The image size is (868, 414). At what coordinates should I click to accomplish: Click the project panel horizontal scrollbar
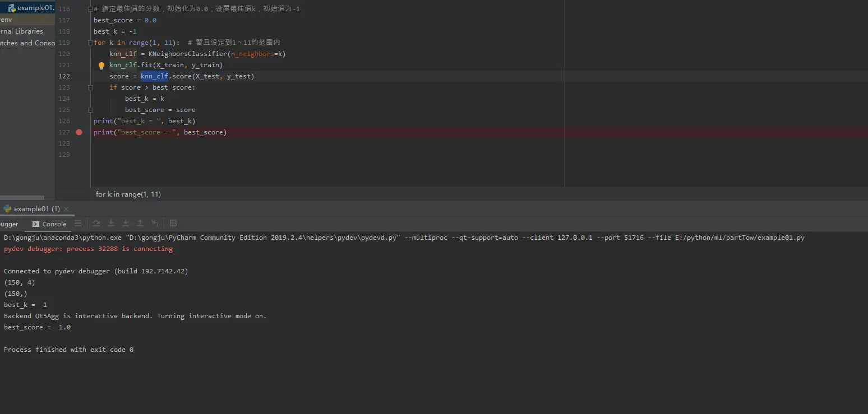click(x=22, y=197)
